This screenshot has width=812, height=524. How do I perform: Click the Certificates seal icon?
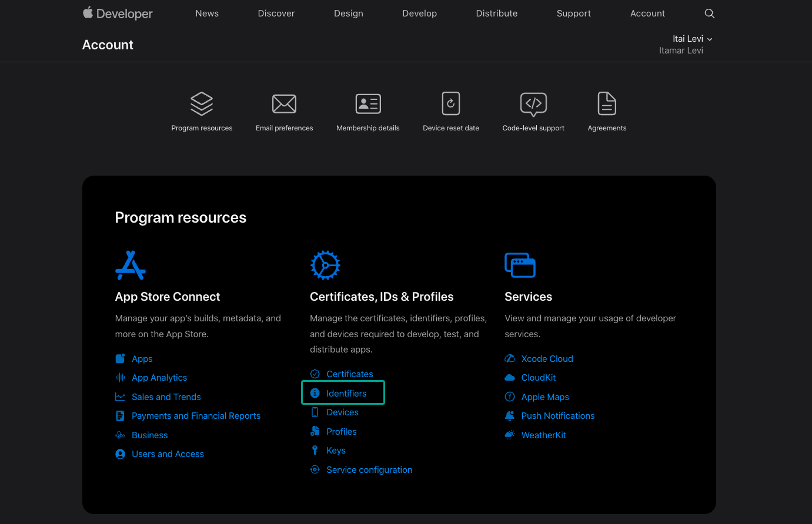(315, 374)
